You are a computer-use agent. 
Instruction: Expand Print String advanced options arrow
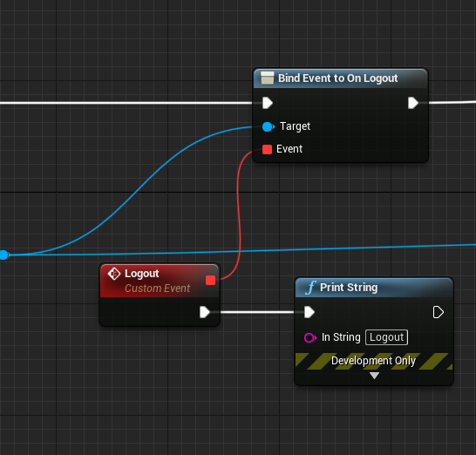coord(374,376)
